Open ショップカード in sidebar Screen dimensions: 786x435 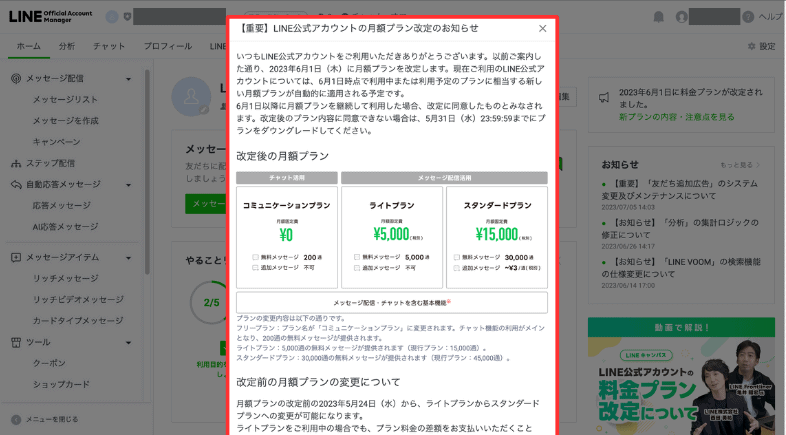[x=61, y=384]
